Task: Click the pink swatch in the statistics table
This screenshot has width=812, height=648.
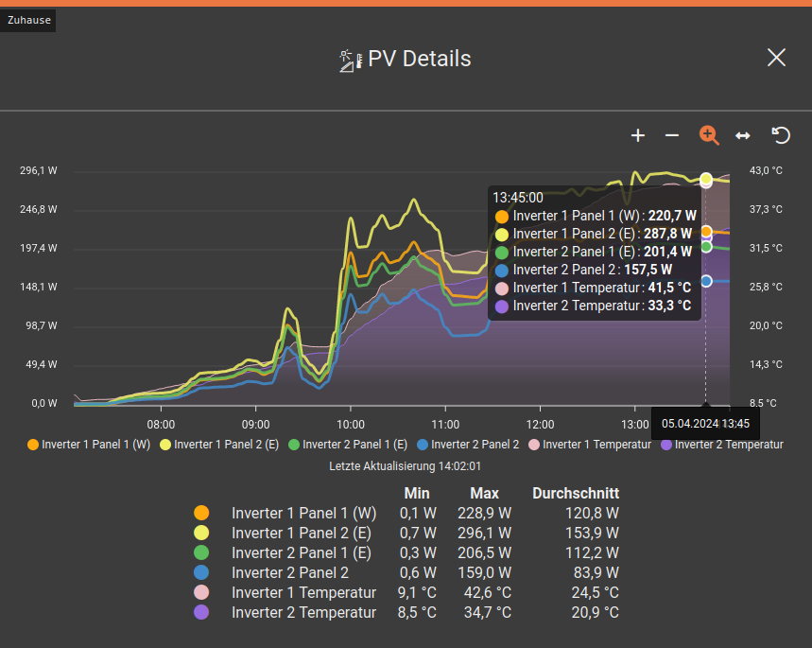Action: pos(201,592)
